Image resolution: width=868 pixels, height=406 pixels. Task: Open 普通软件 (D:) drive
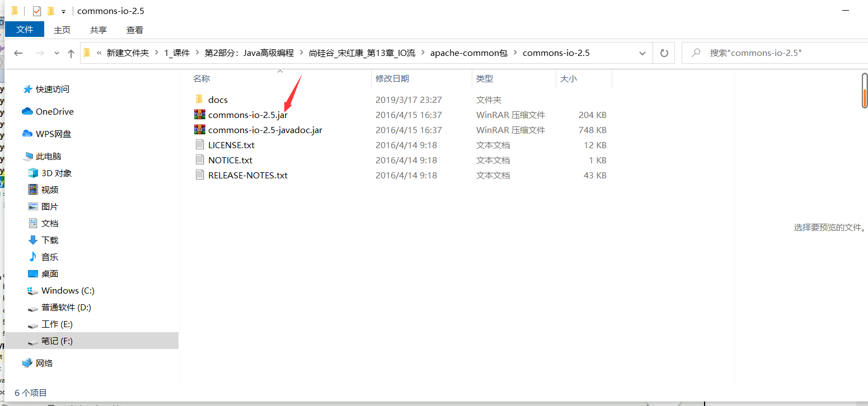(59, 307)
